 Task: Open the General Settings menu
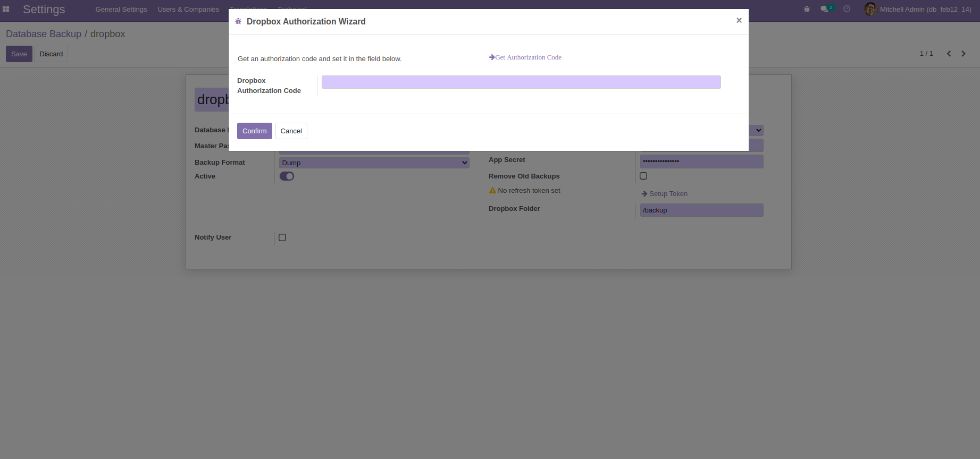pyautogui.click(x=121, y=9)
